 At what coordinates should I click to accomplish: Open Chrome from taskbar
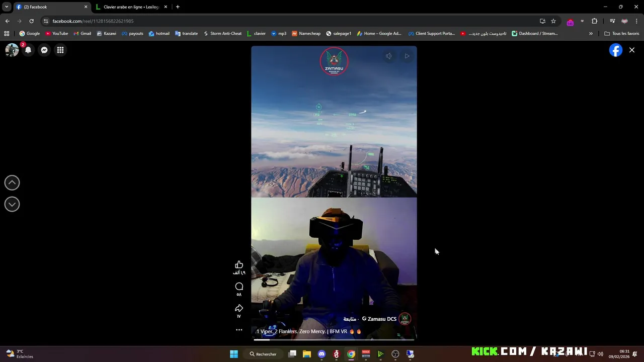pyautogui.click(x=351, y=354)
